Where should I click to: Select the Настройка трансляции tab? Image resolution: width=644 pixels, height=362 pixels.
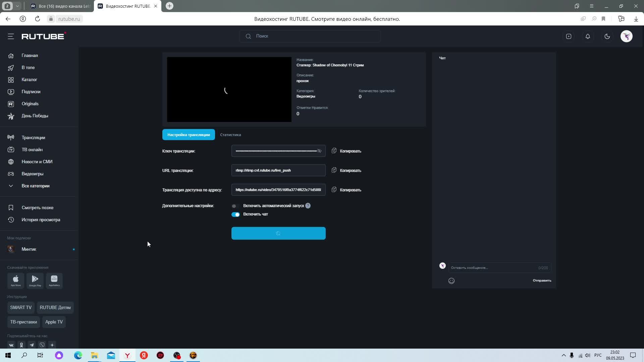[189, 135]
